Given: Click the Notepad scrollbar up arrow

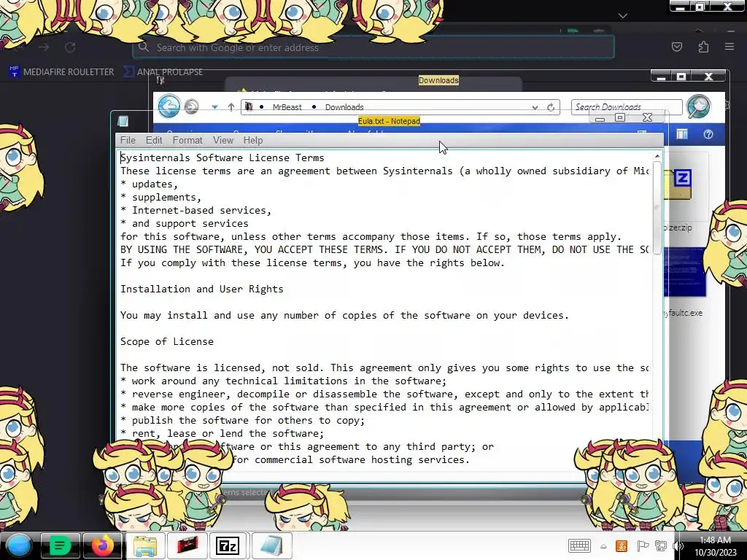Looking at the screenshot, I should point(657,156).
